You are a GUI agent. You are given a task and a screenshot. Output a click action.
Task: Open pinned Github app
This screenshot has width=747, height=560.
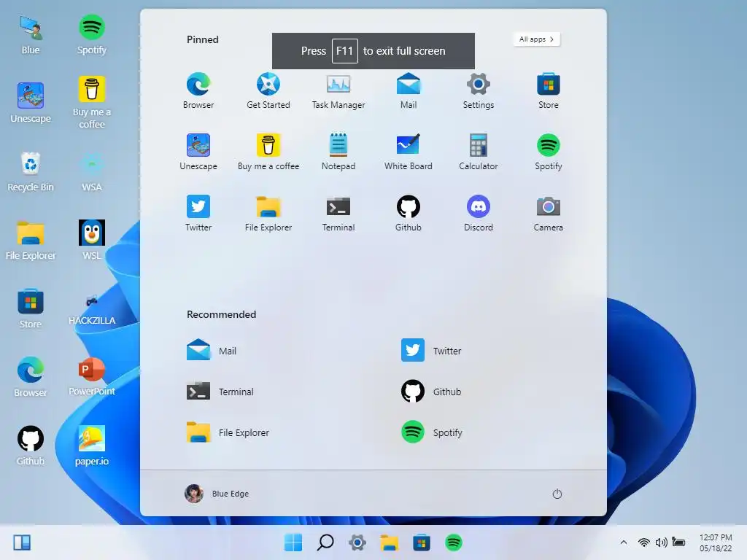pos(409,213)
